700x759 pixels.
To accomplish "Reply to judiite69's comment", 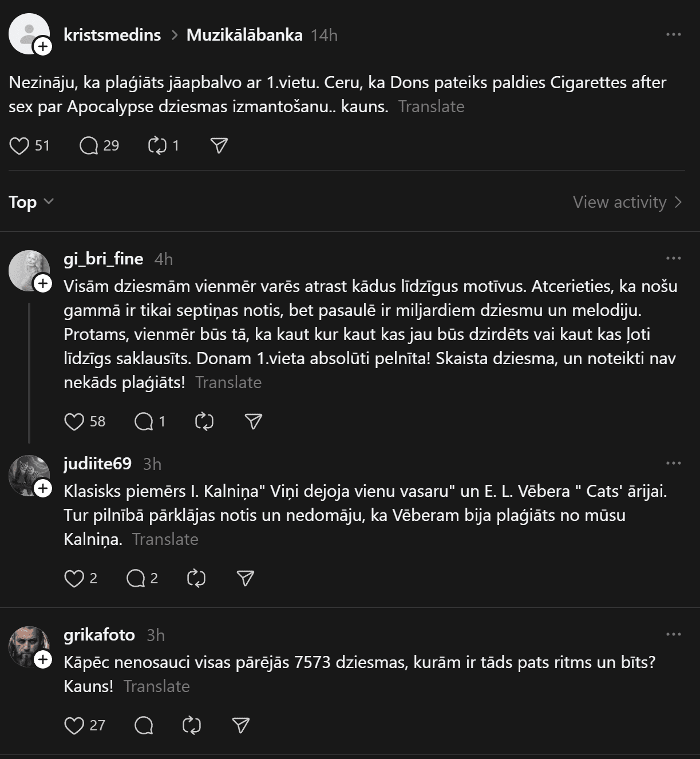I will pyautogui.click(x=136, y=579).
